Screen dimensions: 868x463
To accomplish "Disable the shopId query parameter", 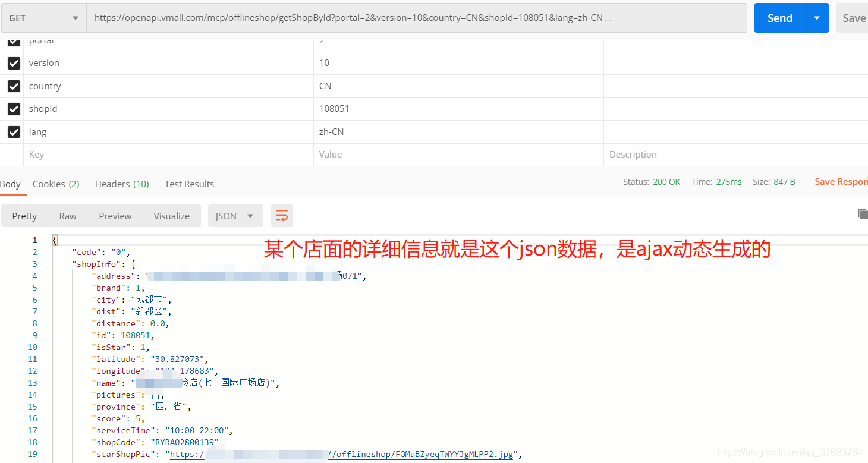I will pyautogui.click(x=13, y=109).
